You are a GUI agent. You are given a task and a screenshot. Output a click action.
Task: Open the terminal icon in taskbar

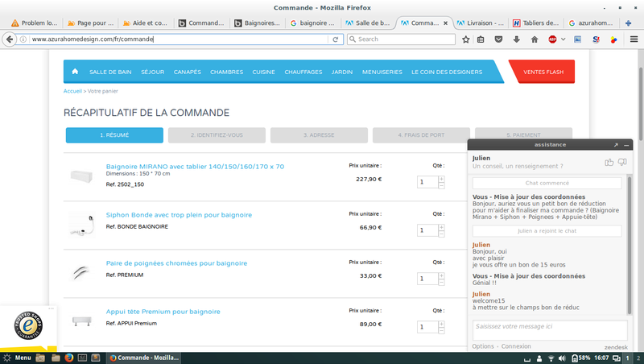[82, 358]
